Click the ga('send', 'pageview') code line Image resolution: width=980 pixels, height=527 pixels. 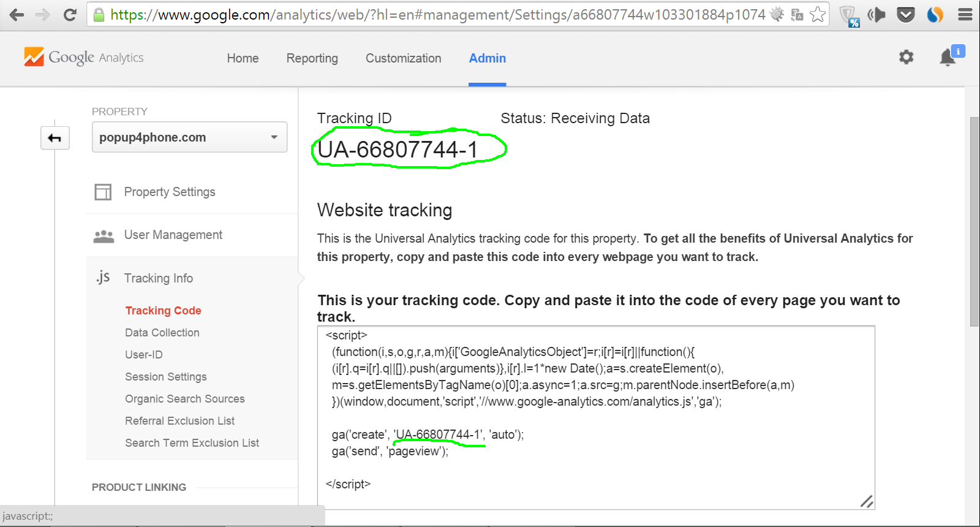click(x=390, y=451)
